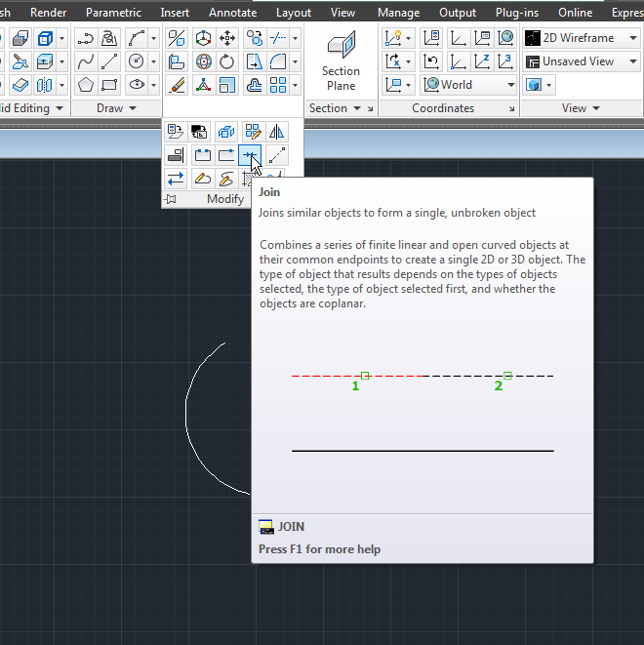Select the Rotate tool
644x645 pixels.
pyautogui.click(x=227, y=61)
